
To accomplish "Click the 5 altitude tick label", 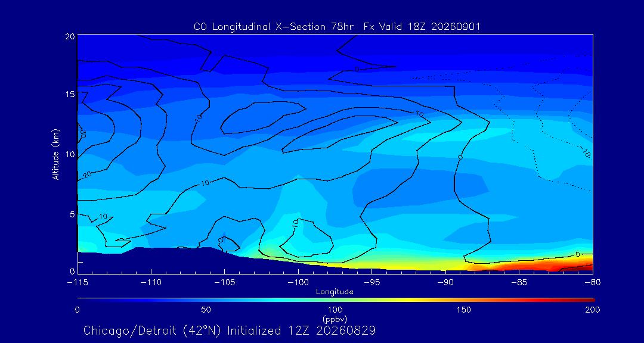I will pyautogui.click(x=72, y=214).
